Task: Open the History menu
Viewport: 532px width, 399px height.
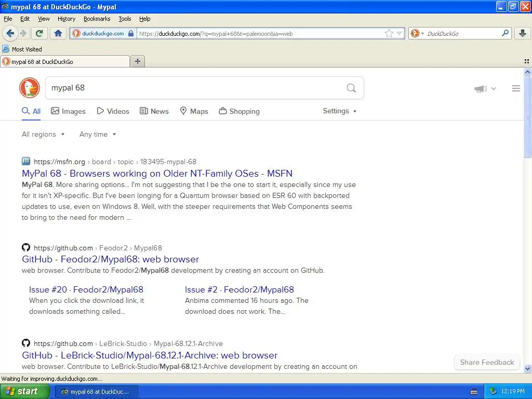Action: [x=66, y=19]
